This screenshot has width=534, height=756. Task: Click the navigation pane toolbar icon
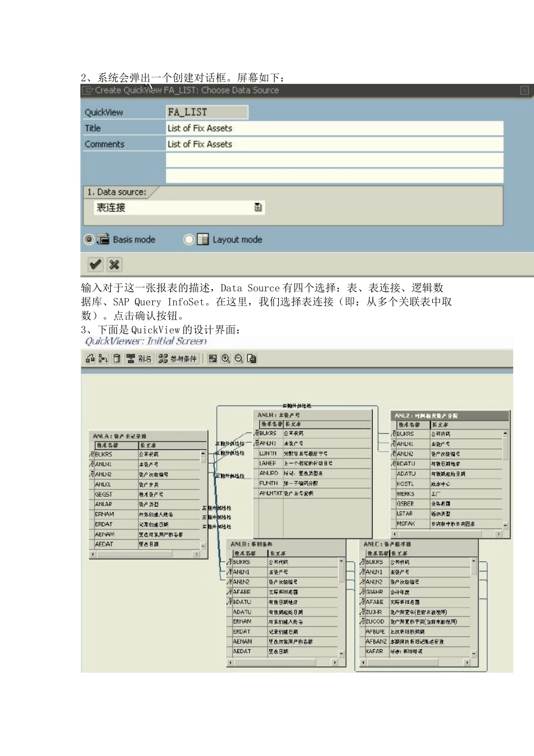212,358
